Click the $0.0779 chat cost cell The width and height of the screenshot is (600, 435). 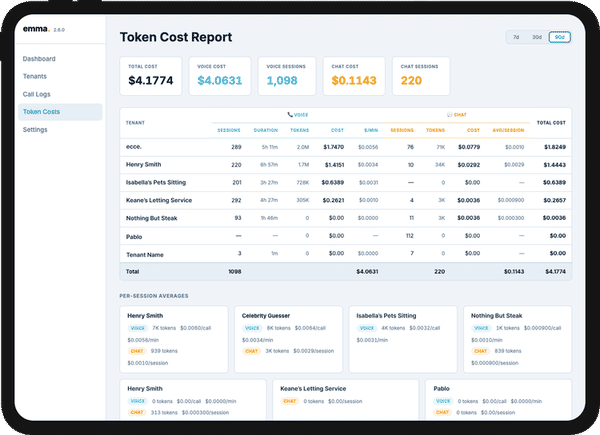[469, 147]
